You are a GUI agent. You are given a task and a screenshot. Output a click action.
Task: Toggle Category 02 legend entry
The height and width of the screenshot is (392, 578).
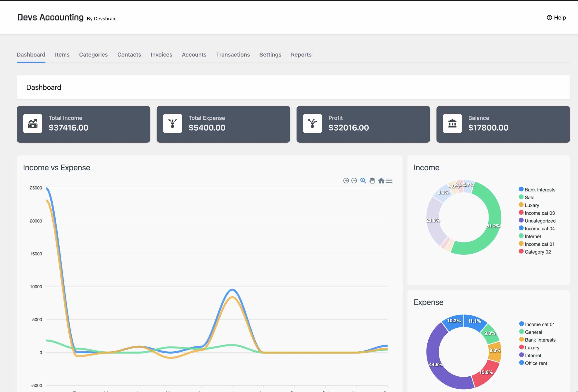point(535,252)
